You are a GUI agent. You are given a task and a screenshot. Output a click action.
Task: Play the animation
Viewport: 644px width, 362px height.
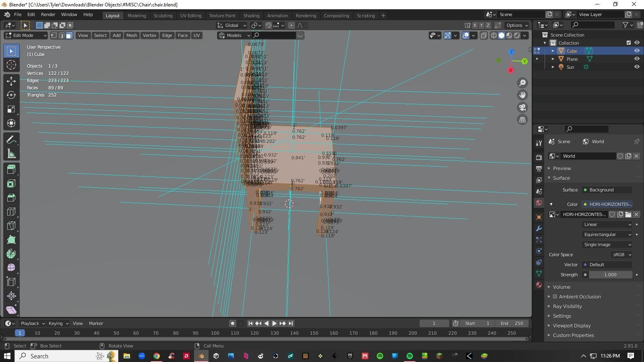coord(275,323)
